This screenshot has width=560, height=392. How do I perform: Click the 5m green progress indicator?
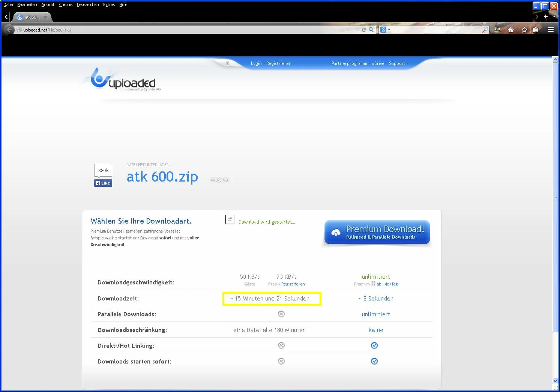[x=497, y=29]
